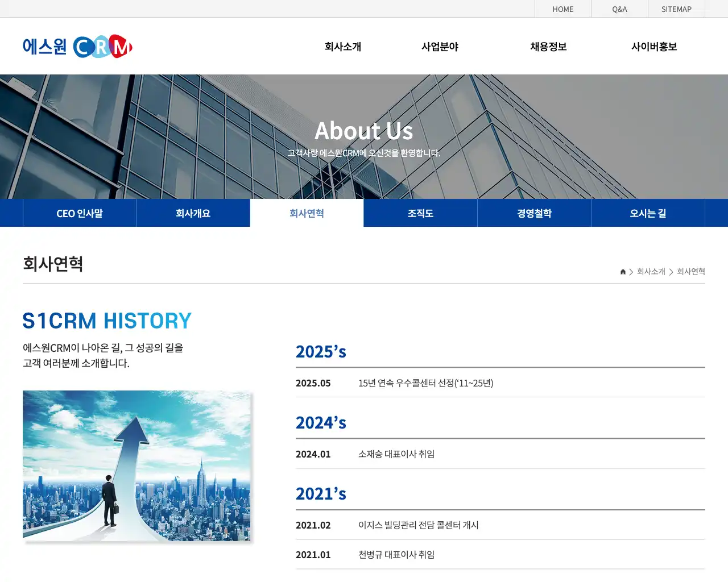Click the home icon in the breadcrumb
The width and height of the screenshot is (728, 582).
click(x=622, y=272)
